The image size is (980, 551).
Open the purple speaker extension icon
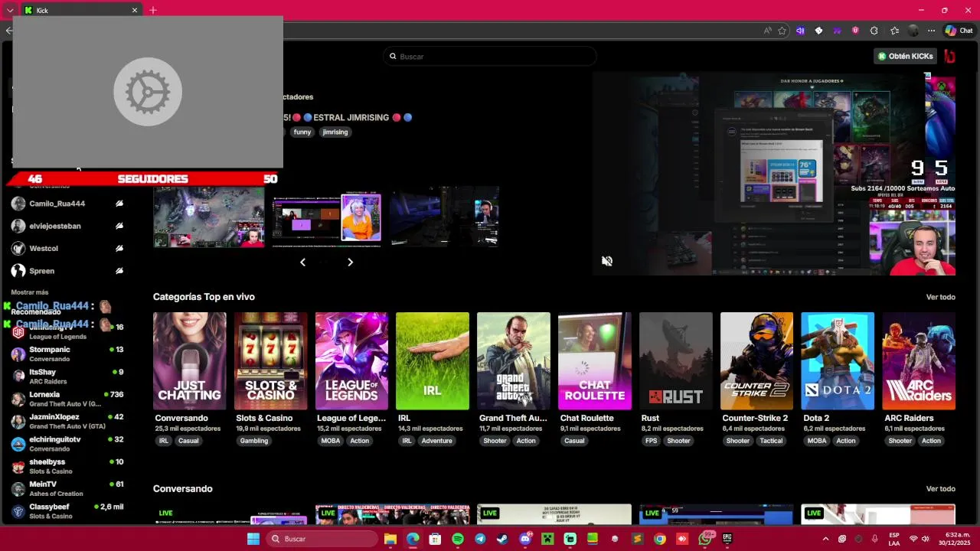[x=800, y=31]
